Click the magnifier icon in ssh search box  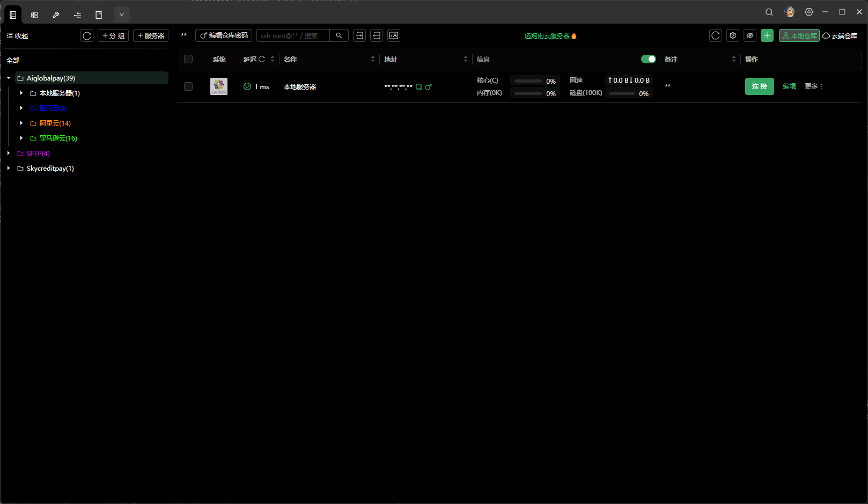pyautogui.click(x=339, y=35)
